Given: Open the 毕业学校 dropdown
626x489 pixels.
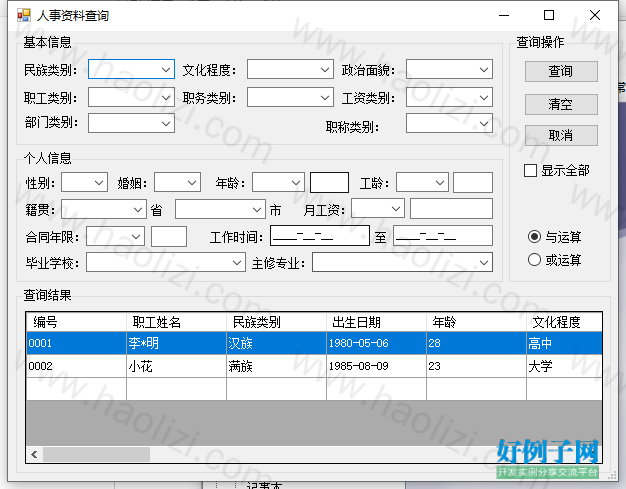Looking at the screenshot, I should pyautogui.click(x=166, y=262).
